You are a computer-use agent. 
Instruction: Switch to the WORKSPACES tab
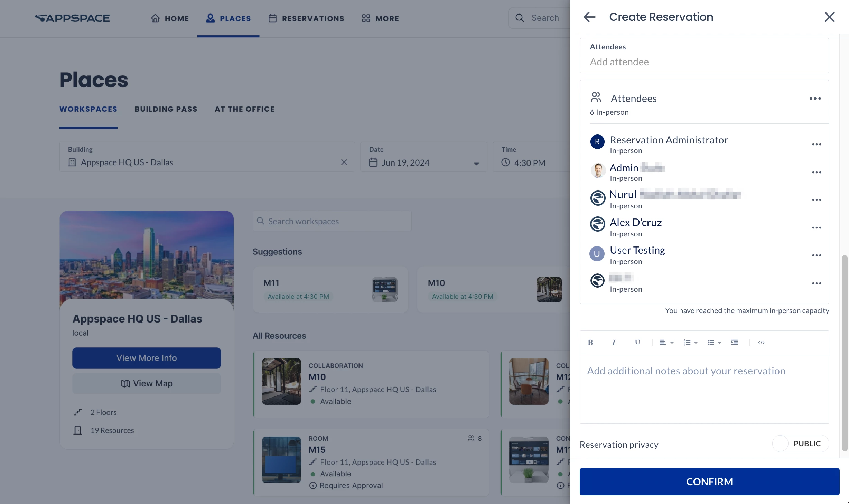(88, 109)
